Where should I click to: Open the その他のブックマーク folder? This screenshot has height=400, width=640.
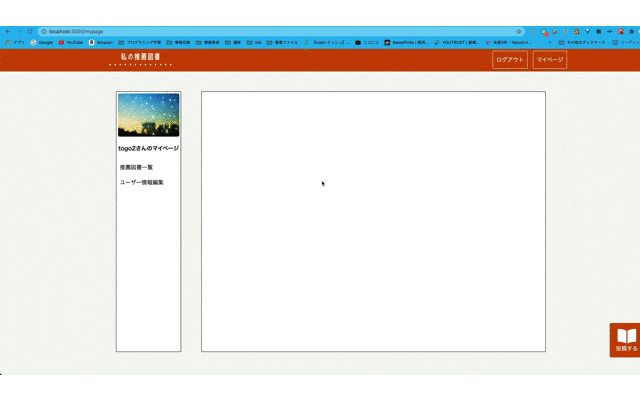click(x=582, y=42)
